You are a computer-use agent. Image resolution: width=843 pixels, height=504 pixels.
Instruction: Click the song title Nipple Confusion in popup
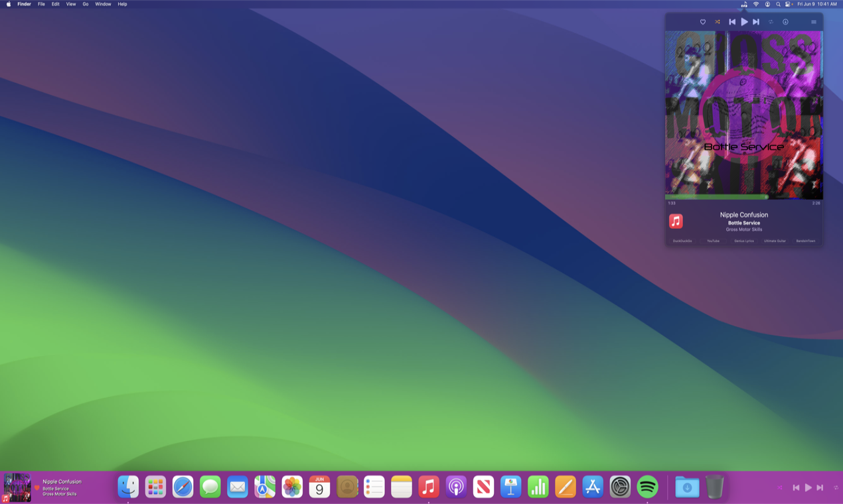[744, 215]
